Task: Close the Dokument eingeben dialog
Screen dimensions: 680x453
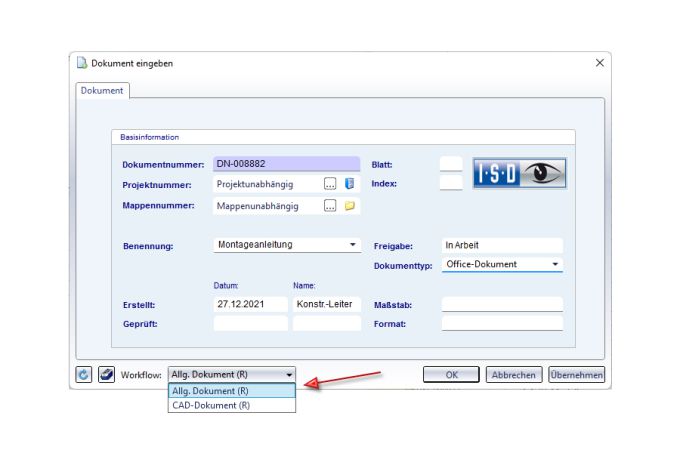Action: [x=599, y=63]
